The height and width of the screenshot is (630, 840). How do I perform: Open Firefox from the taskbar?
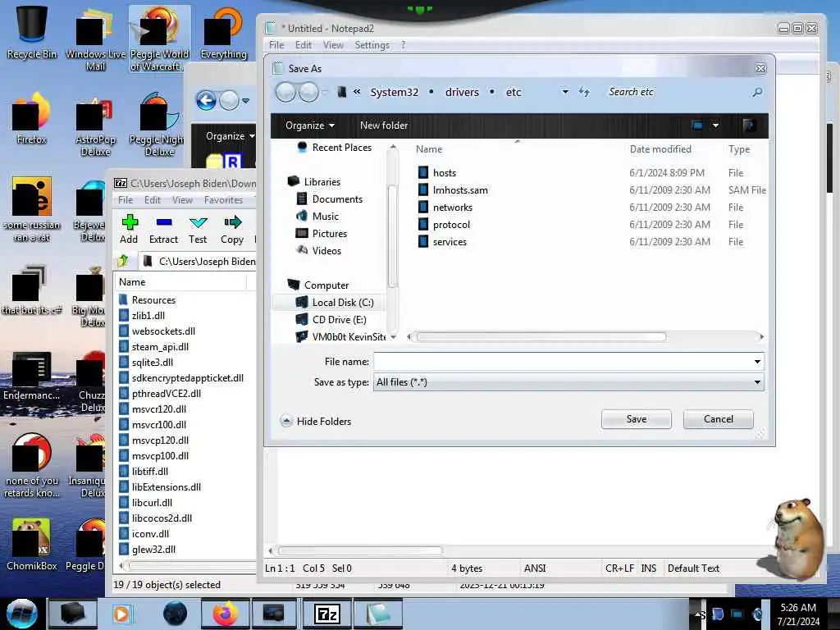coord(225,614)
